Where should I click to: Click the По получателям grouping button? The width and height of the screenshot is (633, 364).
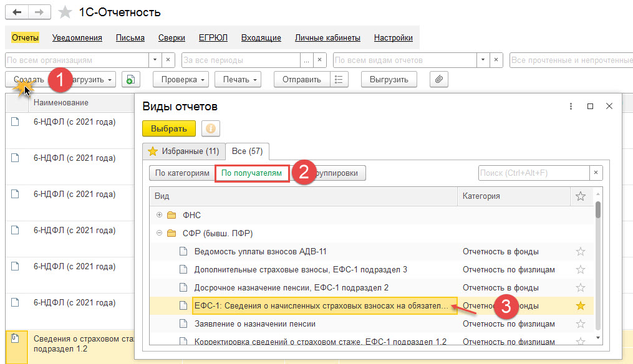252,173
